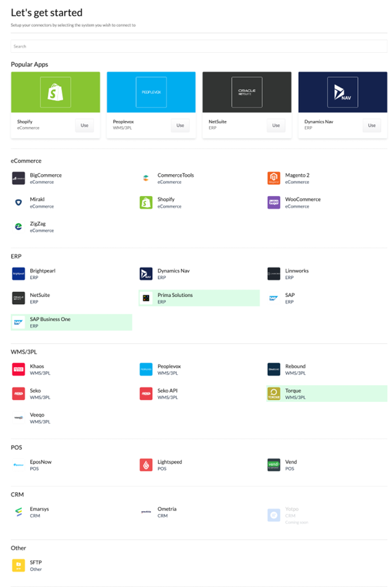Select the Emarsys icon
Screen dimensions: 392x587
(19, 512)
